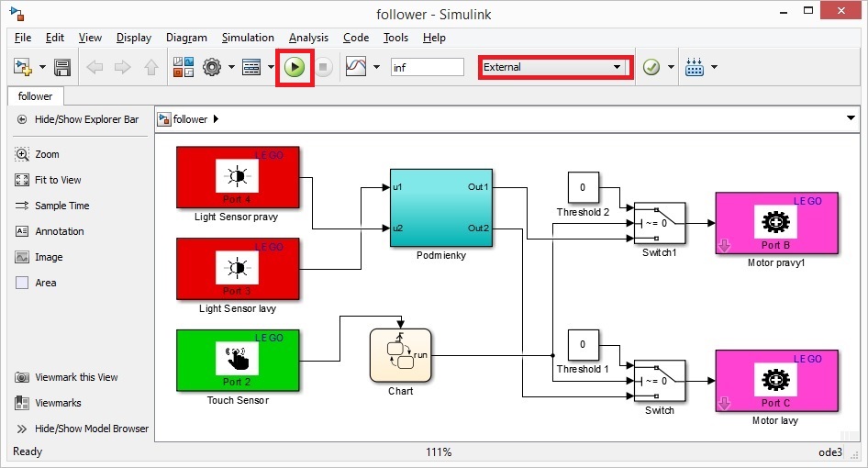Open the Code menu
The height and width of the screenshot is (468, 868).
click(x=356, y=37)
